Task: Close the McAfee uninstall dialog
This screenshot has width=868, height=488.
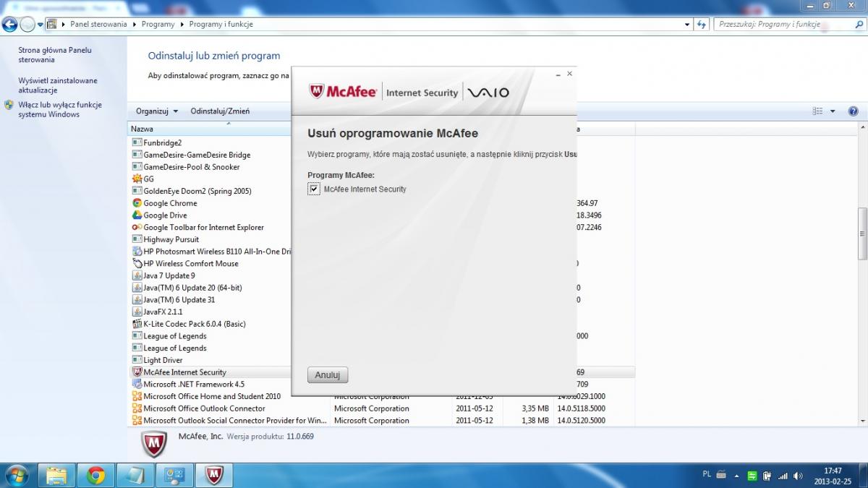Action: pos(570,74)
